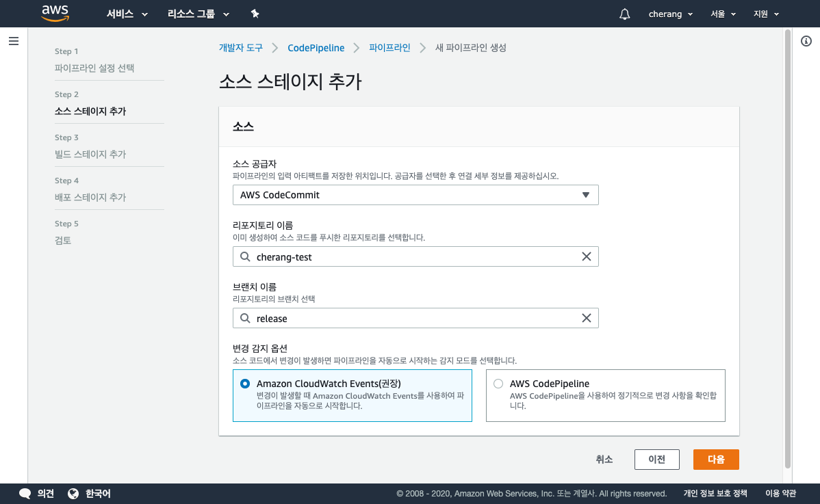The image size is (820, 504).
Task: Click the feedback speech bubble icon
Action: (x=25, y=494)
